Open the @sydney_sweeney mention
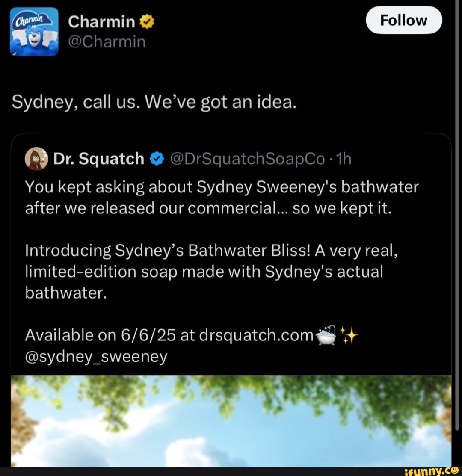The image size is (462, 476). click(96, 356)
